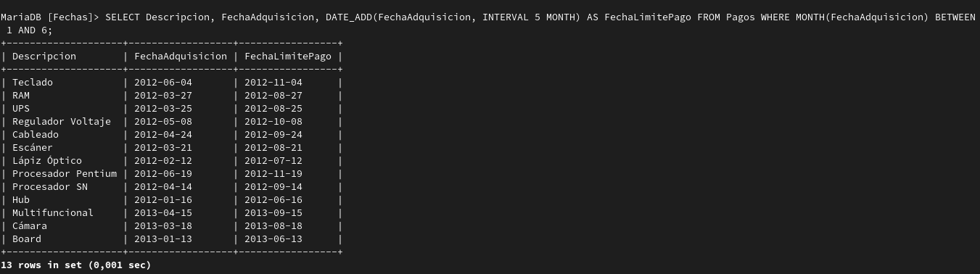Click the 2012-03-25 UPS acquisition date

tap(163, 108)
